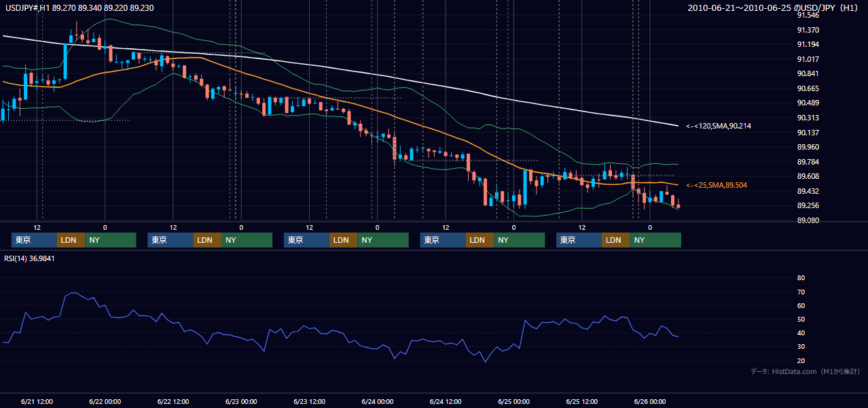Pick the 6/23 東京 session block

(x=306, y=240)
